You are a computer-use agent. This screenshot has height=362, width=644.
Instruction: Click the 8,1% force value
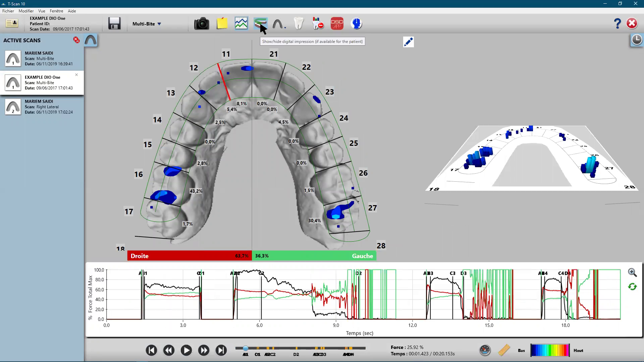coord(241,104)
